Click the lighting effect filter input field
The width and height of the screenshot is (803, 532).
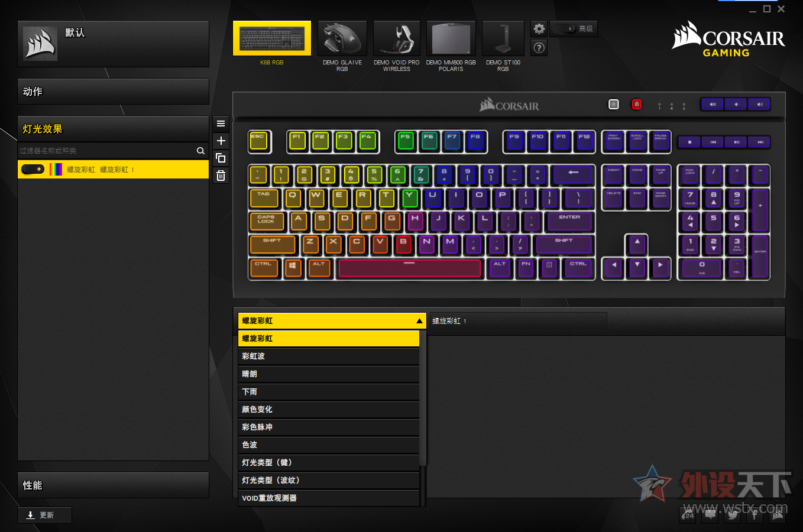coord(106,151)
